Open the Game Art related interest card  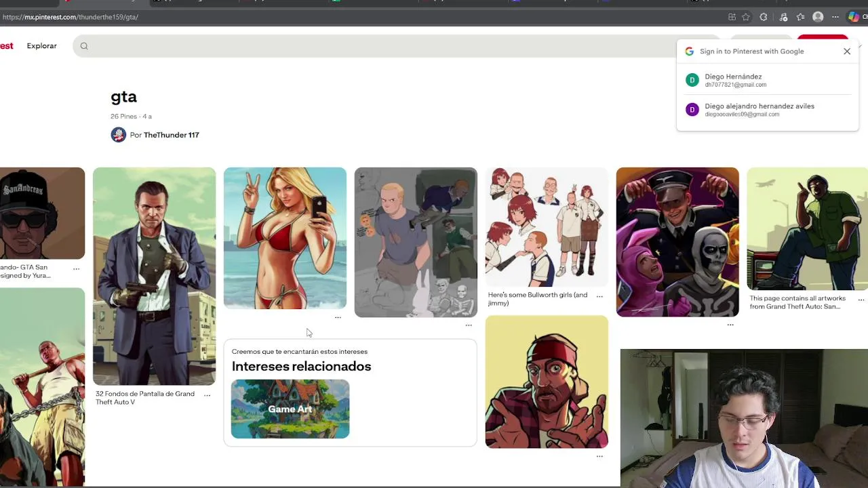pos(290,409)
